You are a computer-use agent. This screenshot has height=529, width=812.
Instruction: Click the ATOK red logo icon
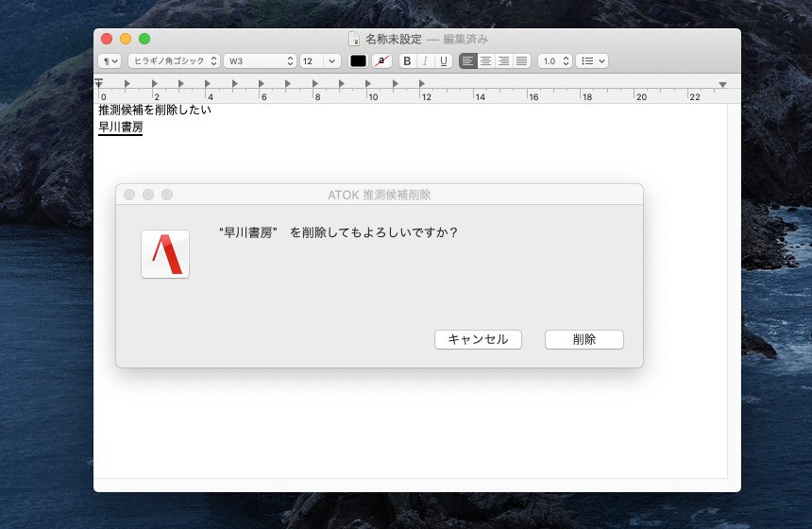(x=165, y=254)
